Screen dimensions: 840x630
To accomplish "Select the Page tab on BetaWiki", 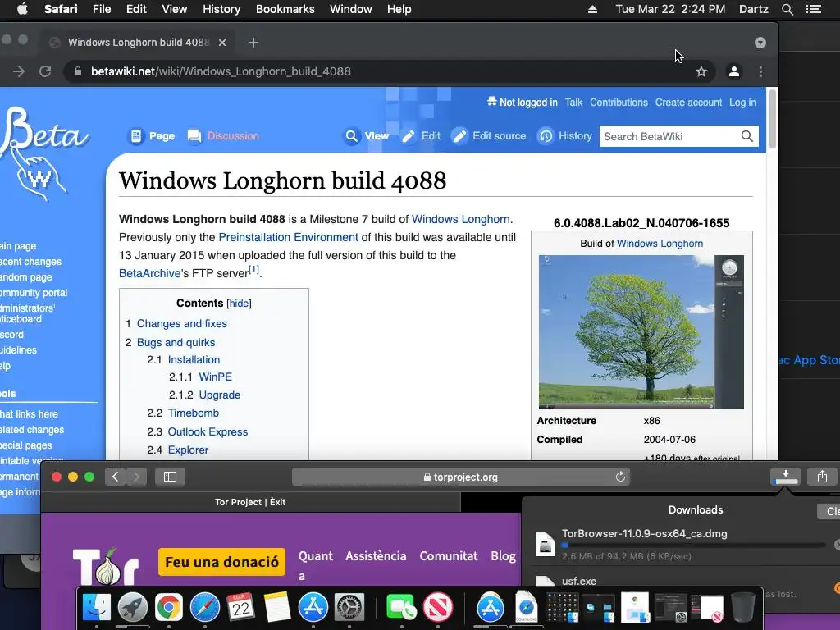I will point(152,136).
